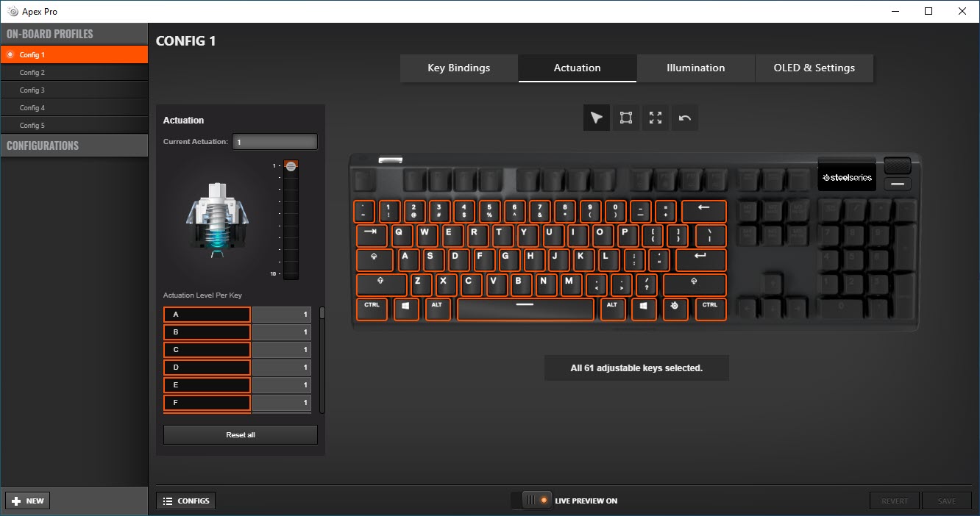Image resolution: width=980 pixels, height=516 pixels.
Task: Open the Actuation tab
Action: click(578, 68)
